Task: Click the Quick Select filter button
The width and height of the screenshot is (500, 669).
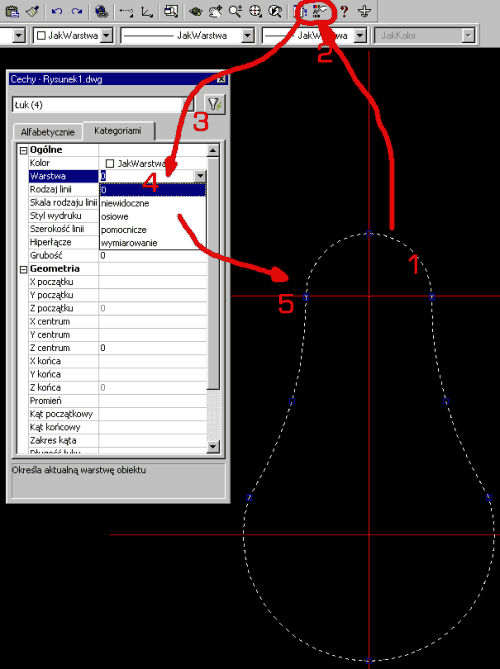Action: tap(214, 104)
